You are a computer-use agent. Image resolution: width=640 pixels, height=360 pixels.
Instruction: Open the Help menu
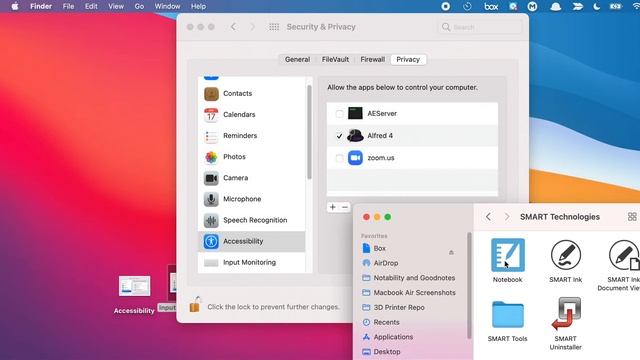(198, 7)
